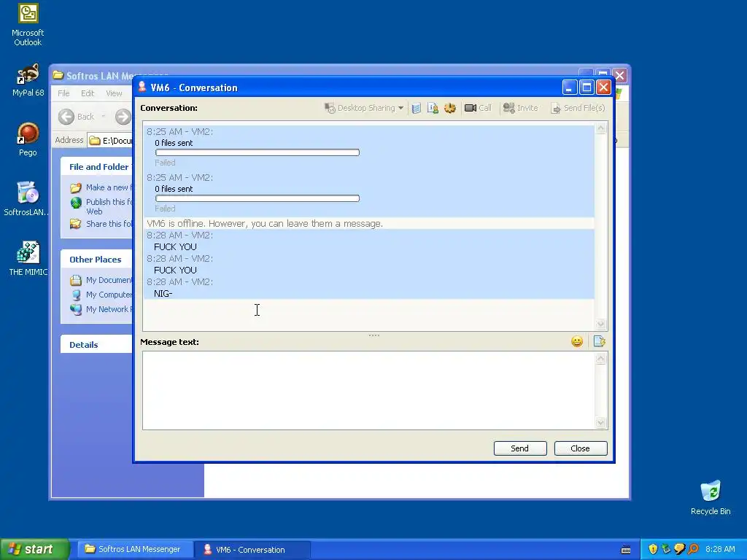Screen dimensions: 747x560
Task: Click Safely Remove Hardware tray icon
Action: point(666,550)
